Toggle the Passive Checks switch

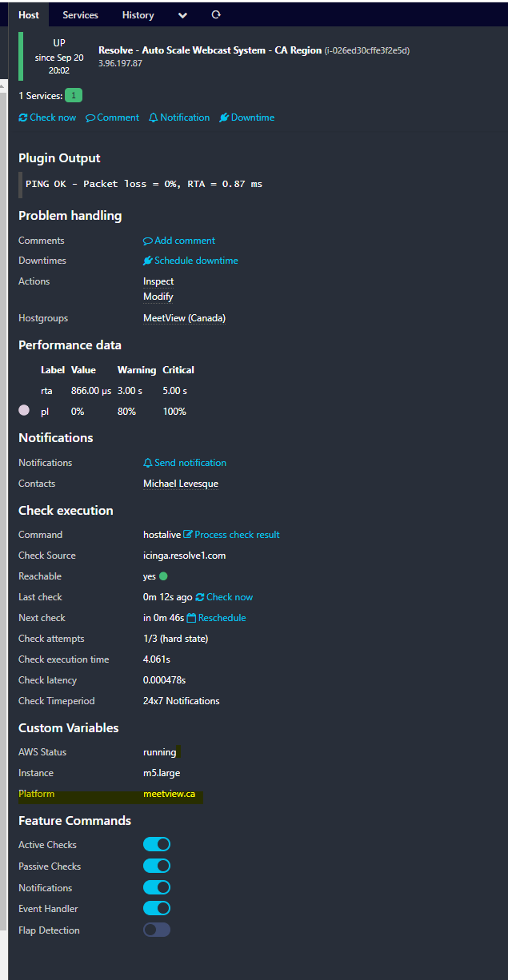(157, 866)
